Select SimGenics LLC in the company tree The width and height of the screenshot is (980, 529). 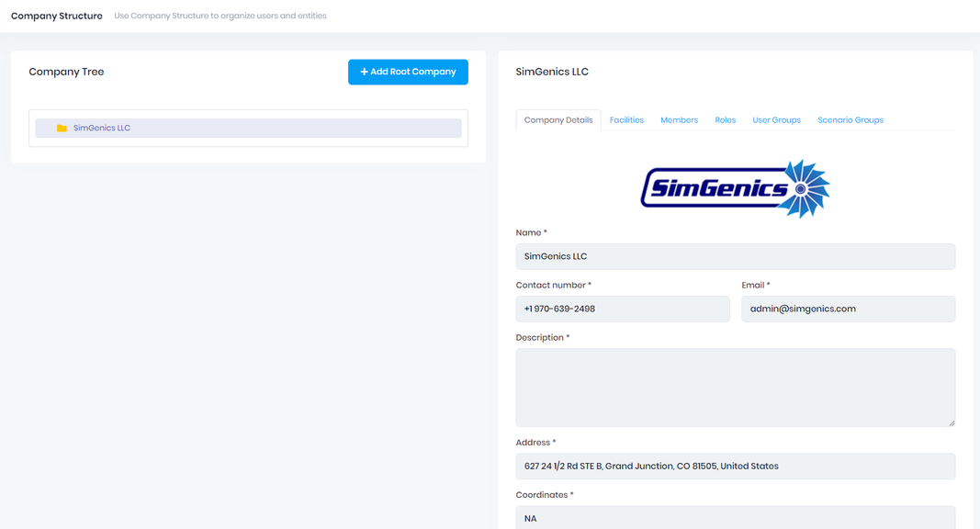[102, 129]
